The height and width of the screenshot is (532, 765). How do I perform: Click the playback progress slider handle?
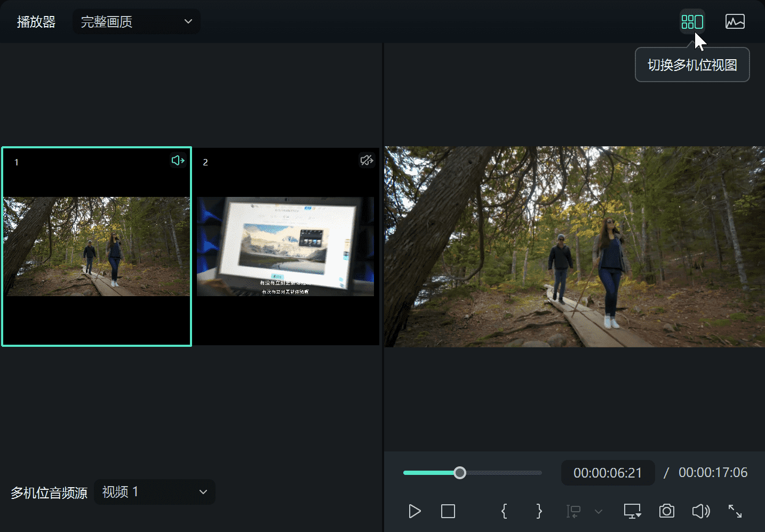click(x=460, y=473)
